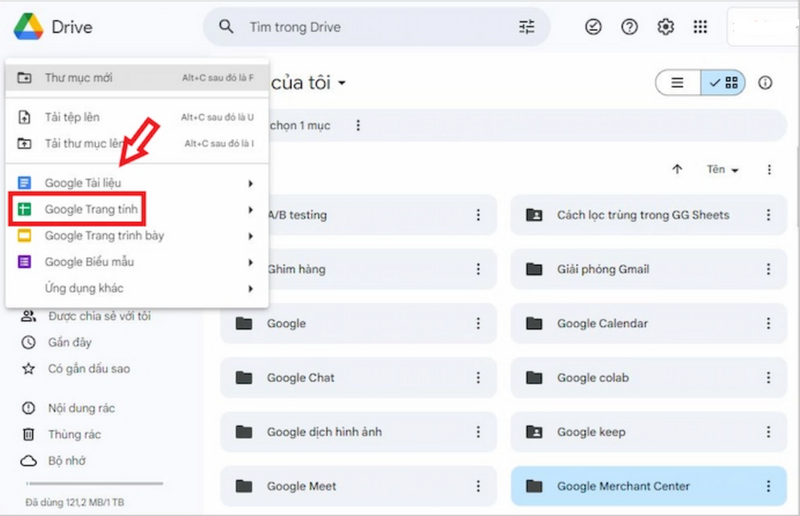Open more options for A/B testing folder
800x516 pixels.
pos(478,215)
